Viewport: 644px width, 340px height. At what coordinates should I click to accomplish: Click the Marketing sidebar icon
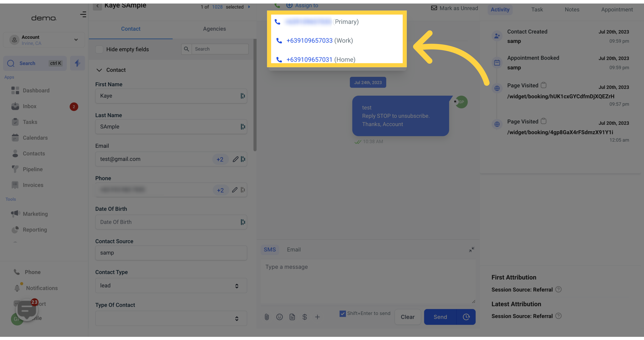16,214
